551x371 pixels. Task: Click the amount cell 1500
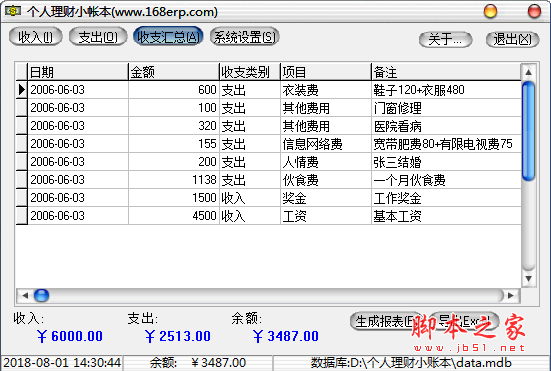coord(174,198)
